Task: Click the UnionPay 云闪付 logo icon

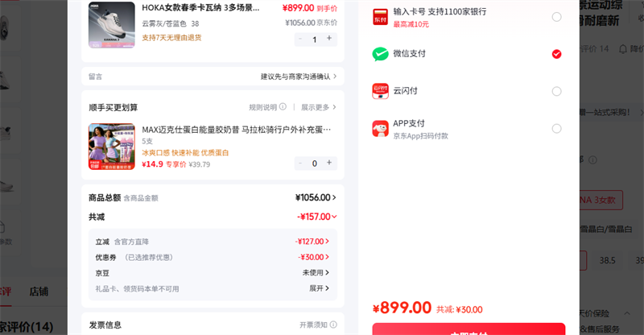Action: tap(380, 91)
